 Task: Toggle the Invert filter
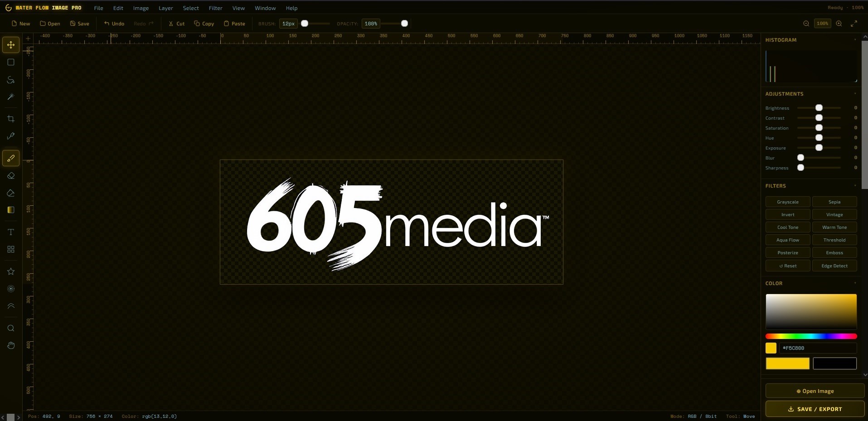pos(787,215)
